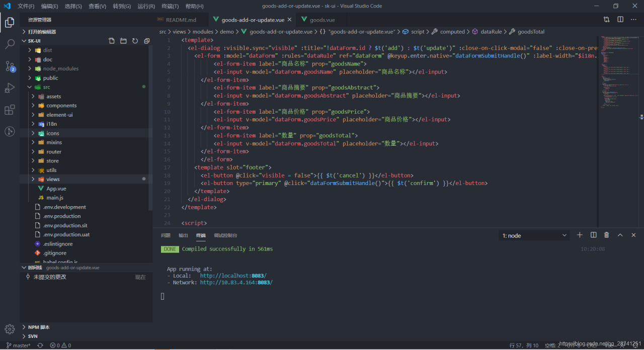Kill terminal with trash icon
The height and width of the screenshot is (350, 644).
[607, 235]
